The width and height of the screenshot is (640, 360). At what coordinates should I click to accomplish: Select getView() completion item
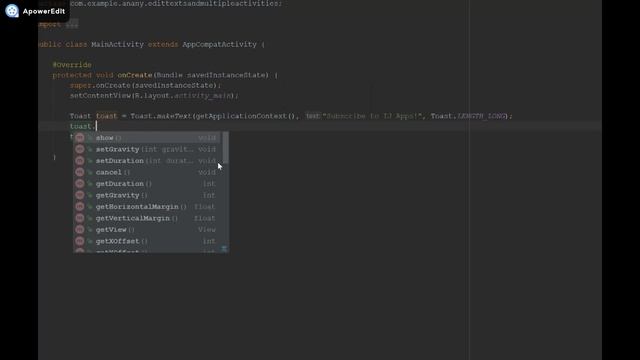[147, 229]
